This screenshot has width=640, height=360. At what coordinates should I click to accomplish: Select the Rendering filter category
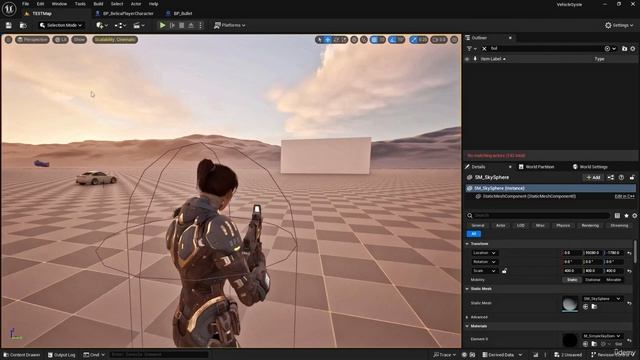590,225
